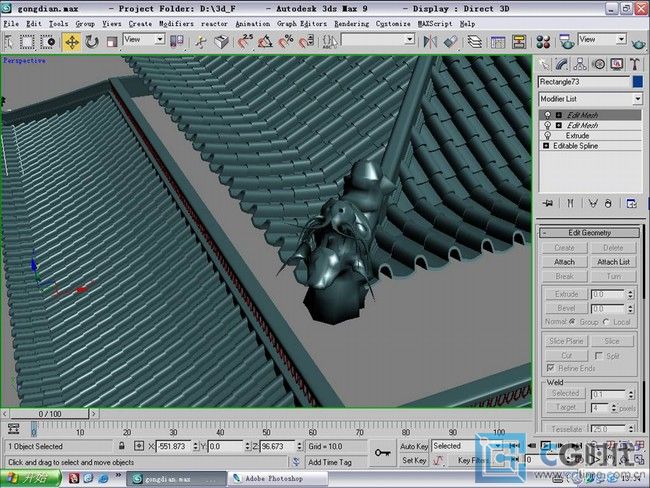The height and width of the screenshot is (488, 650).
Task: Click the Pin Stack icon
Action: (x=548, y=203)
